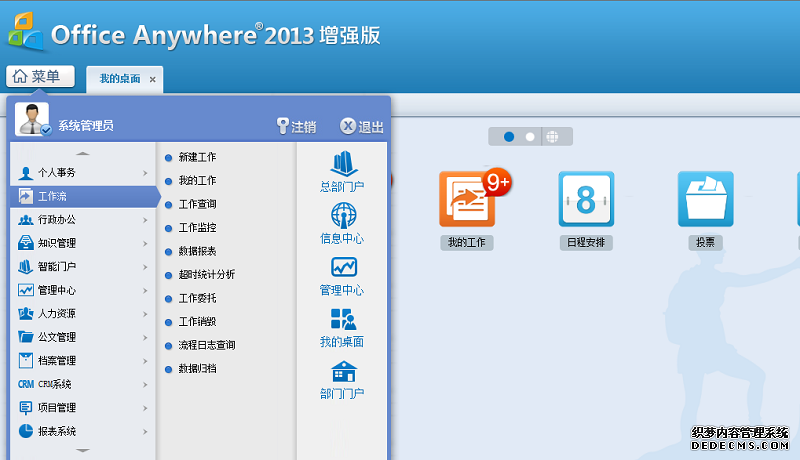Screen dimensions: 800x460
Task: Select 我的工作 in the workflow submenu
Action: 197,181
